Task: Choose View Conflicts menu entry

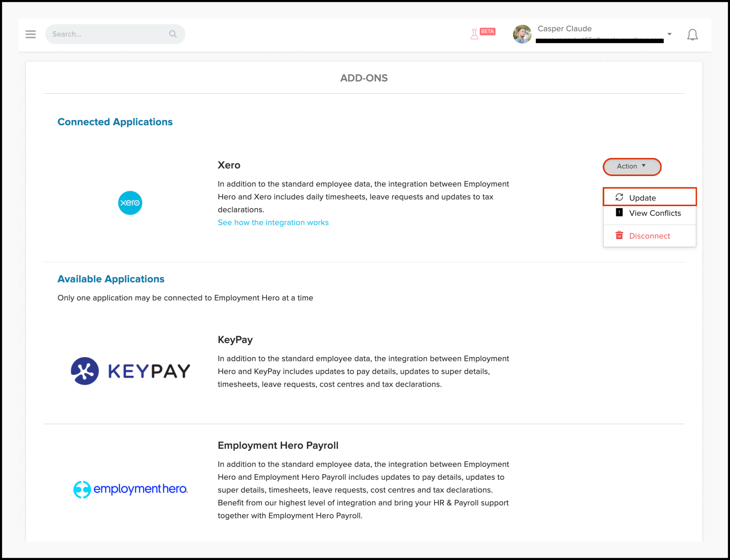Action: (x=655, y=213)
